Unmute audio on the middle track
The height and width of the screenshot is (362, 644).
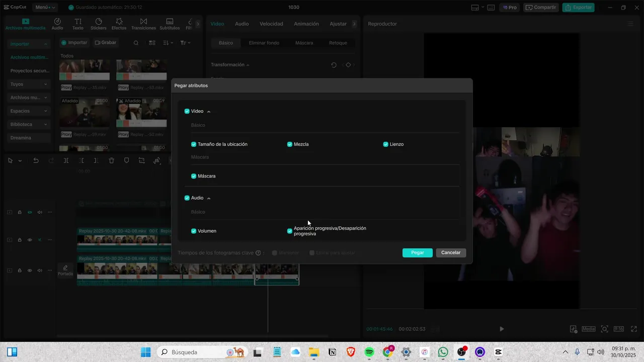pyautogui.click(x=40, y=240)
